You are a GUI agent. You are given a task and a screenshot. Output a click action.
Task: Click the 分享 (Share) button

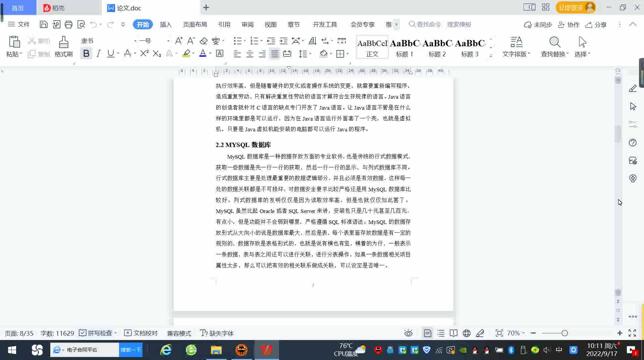coord(596,25)
